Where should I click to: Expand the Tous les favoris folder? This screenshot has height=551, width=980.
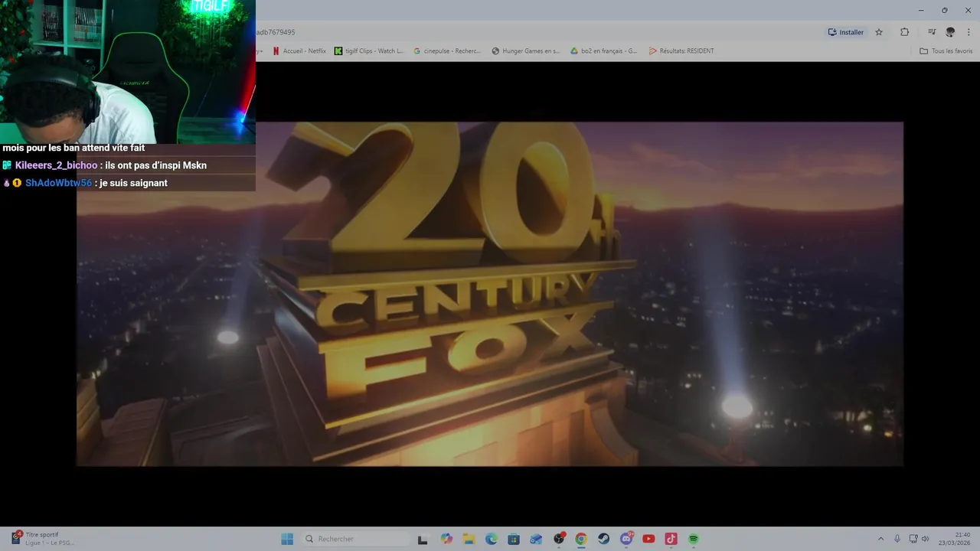point(946,51)
